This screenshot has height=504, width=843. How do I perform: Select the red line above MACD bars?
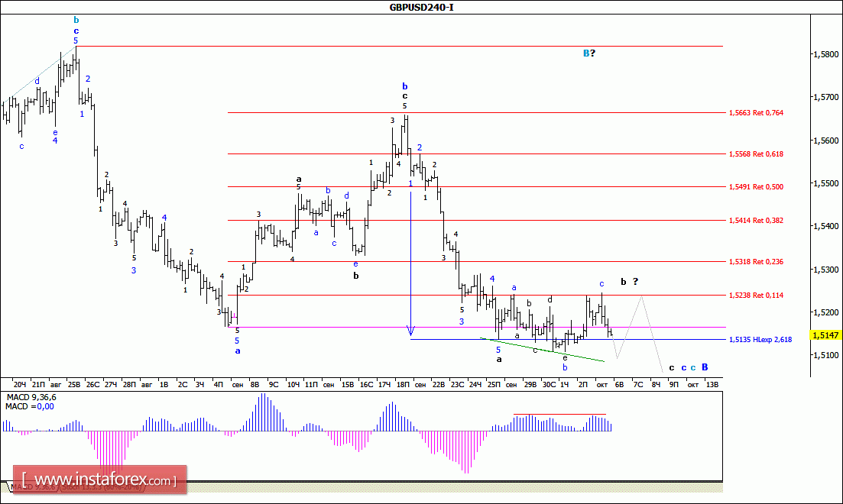559,414
